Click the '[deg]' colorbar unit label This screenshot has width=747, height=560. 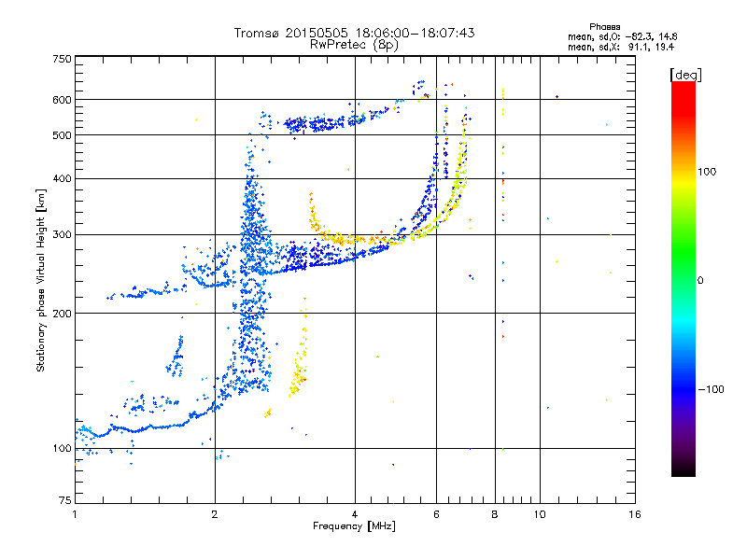(x=685, y=75)
